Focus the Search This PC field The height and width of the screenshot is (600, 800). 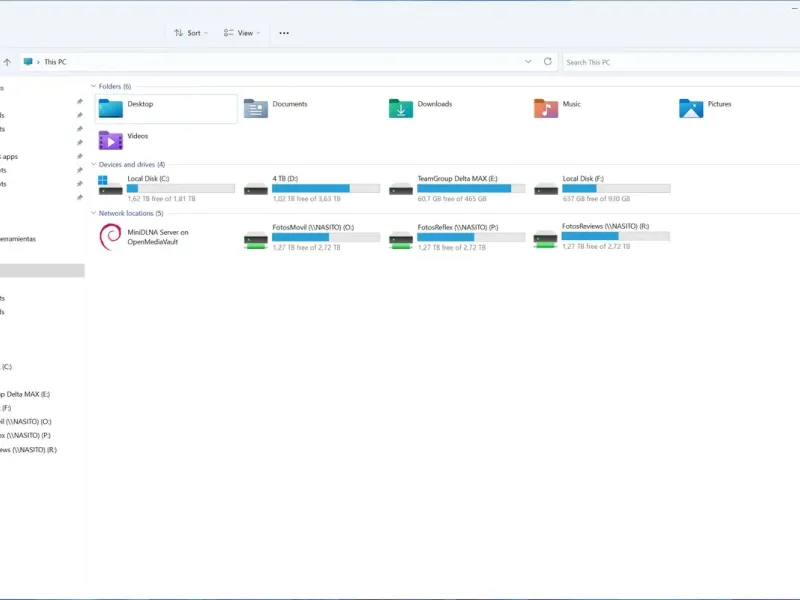point(681,62)
